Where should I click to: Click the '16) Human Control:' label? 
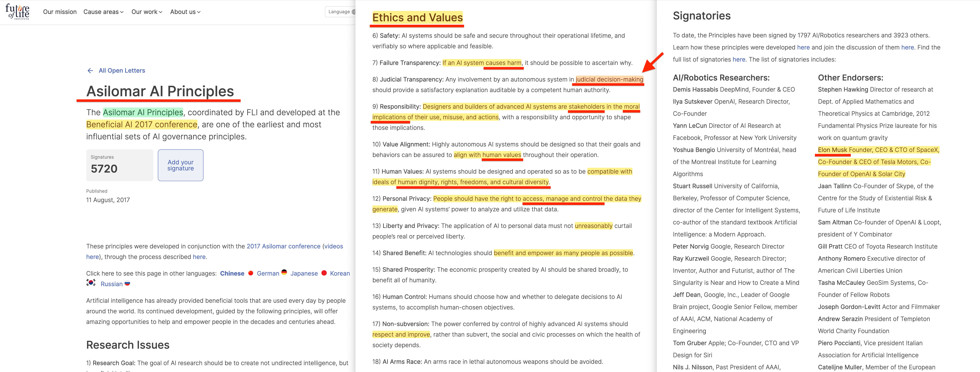click(x=400, y=297)
